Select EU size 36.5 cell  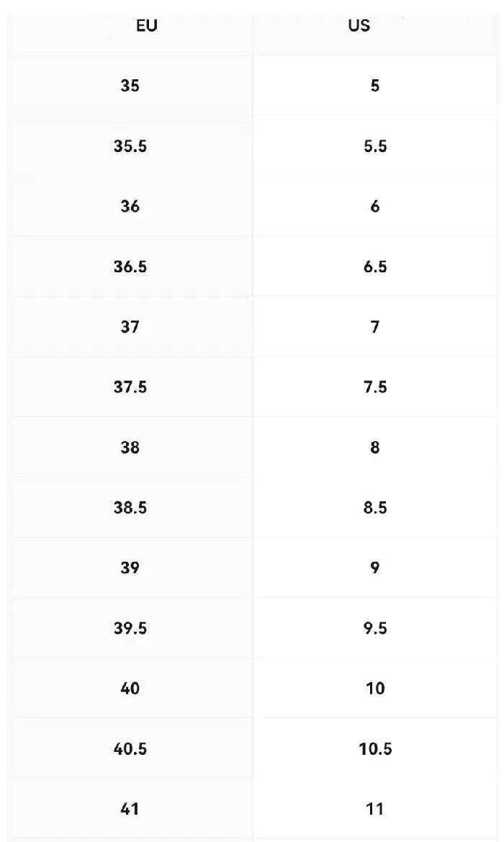130,267
